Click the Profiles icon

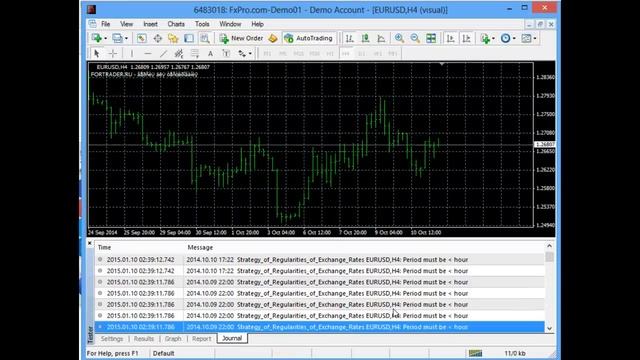click(x=117, y=38)
